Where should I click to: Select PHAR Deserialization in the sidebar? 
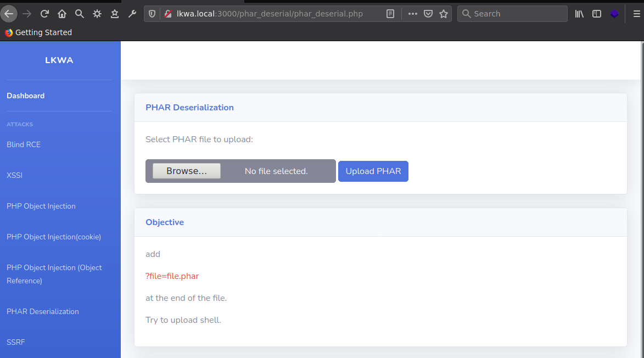pos(42,311)
